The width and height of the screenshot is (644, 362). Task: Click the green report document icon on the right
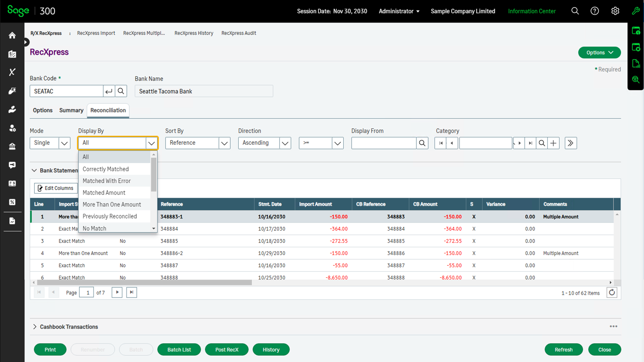636,63
